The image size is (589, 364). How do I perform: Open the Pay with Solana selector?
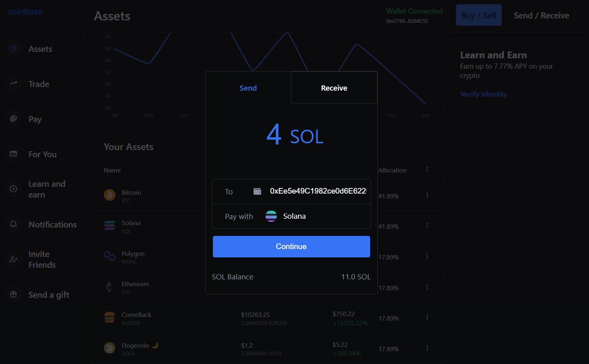[292, 216]
